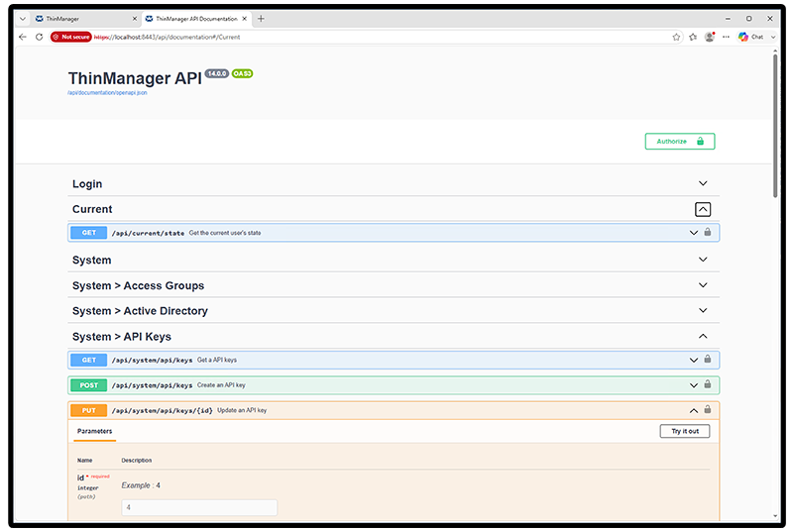The height and width of the screenshot is (532, 793).
Task: Switch to the ThinManager browser tab
Action: [85, 19]
